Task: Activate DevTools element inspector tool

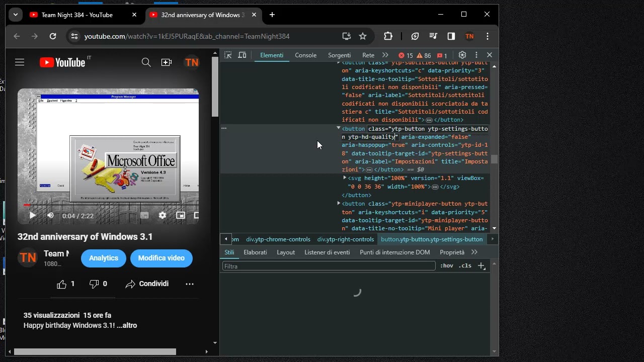Action: pyautogui.click(x=228, y=55)
